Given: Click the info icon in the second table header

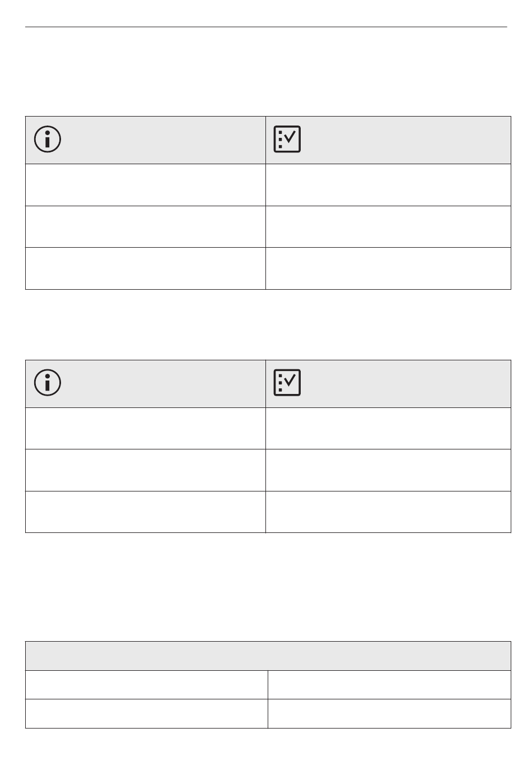Looking at the screenshot, I should (48, 383).
